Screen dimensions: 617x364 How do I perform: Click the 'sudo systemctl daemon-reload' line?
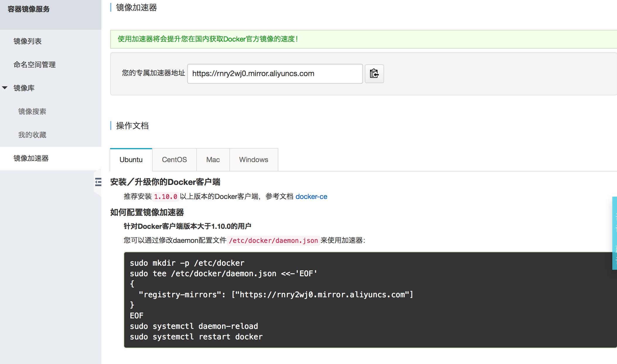[x=194, y=326]
